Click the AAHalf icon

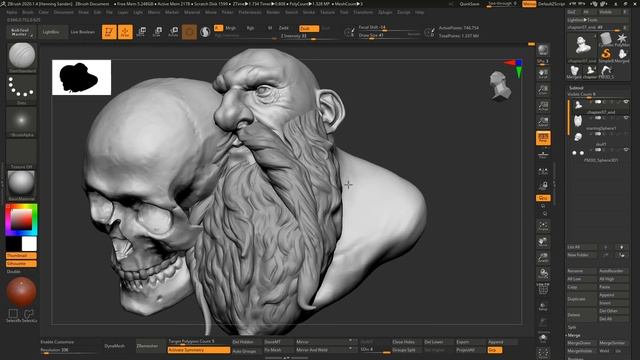pos(543,121)
